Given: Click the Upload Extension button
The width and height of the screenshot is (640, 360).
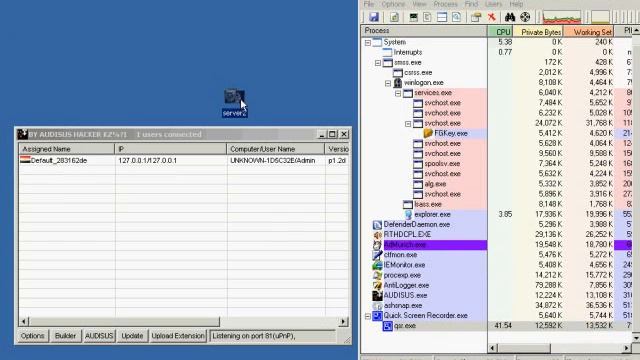Looking at the screenshot, I should coord(178,336).
